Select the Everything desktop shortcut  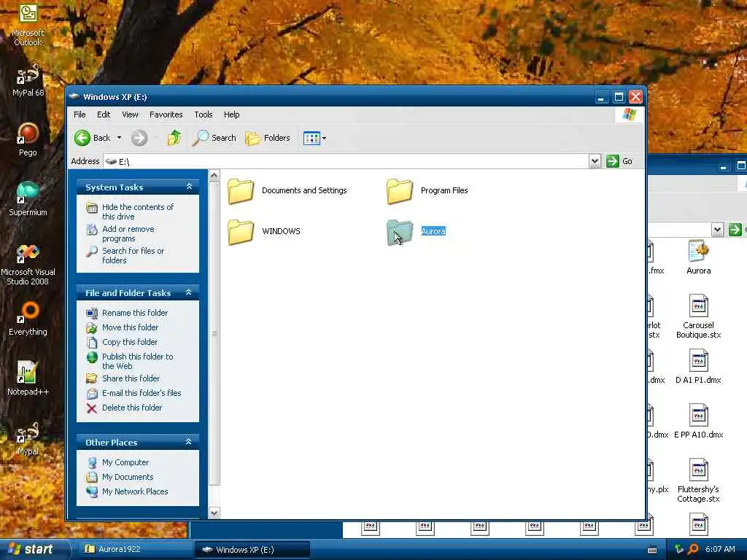(28, 319)
